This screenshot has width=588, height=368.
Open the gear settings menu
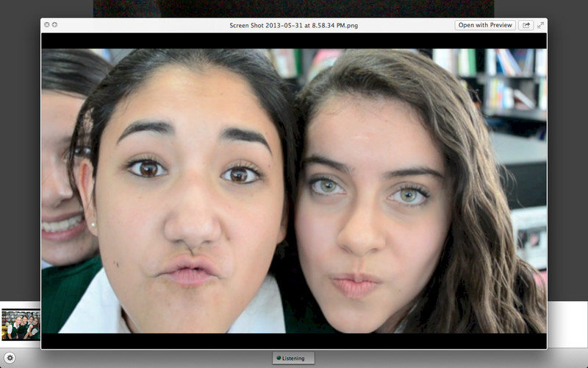point(10,358)
